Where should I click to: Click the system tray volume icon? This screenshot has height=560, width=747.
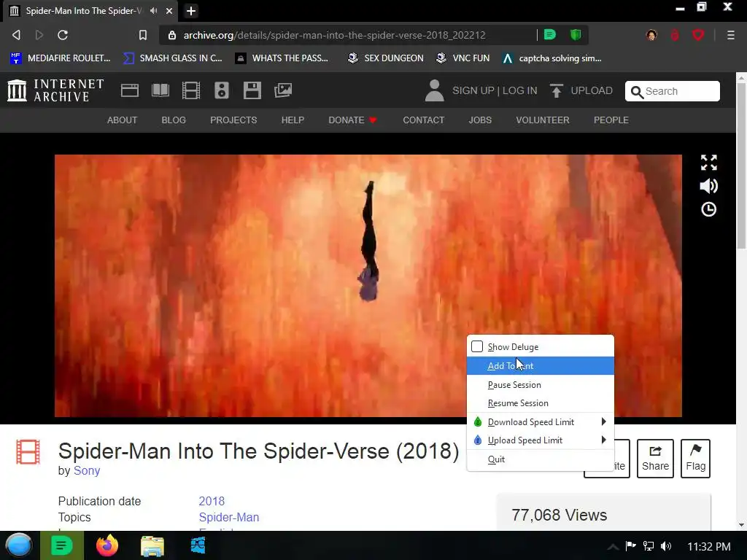pyautogui.click(x=666, y=546)
